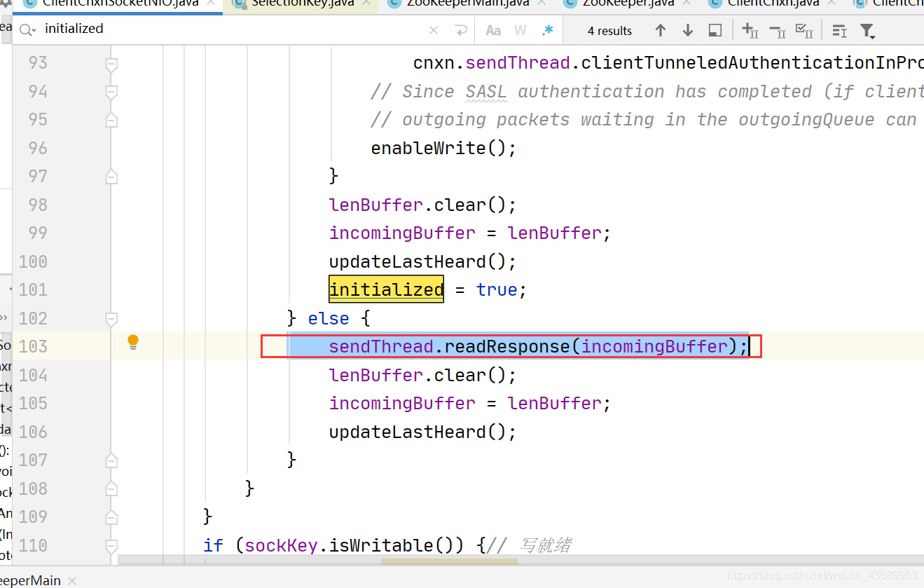Open the search filter funnel dropdown
This screenshot has width=924, height=588.
867,30
